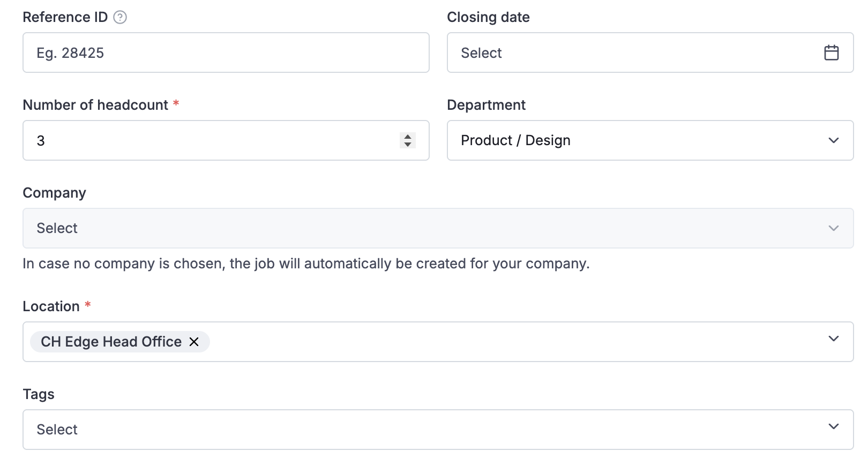Click the Reference ID label

coord(65,17)
